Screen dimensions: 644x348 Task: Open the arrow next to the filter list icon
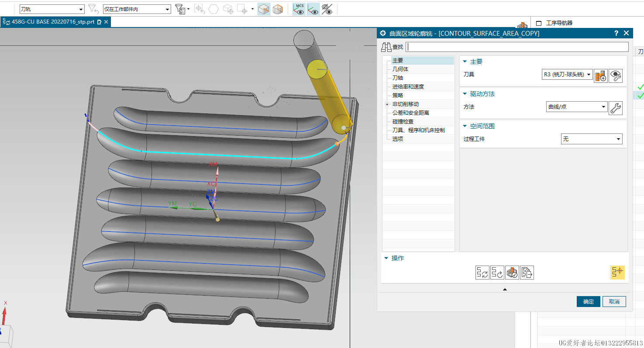188,9
